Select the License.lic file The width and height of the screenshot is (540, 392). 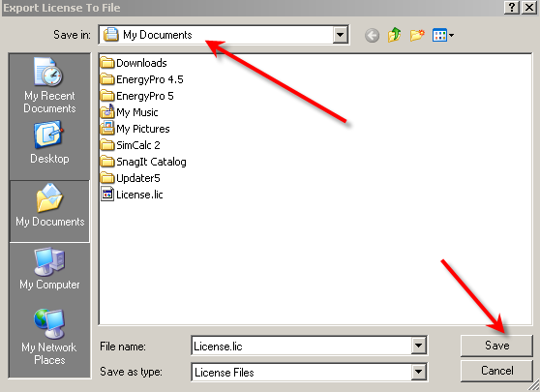[132, 195]
